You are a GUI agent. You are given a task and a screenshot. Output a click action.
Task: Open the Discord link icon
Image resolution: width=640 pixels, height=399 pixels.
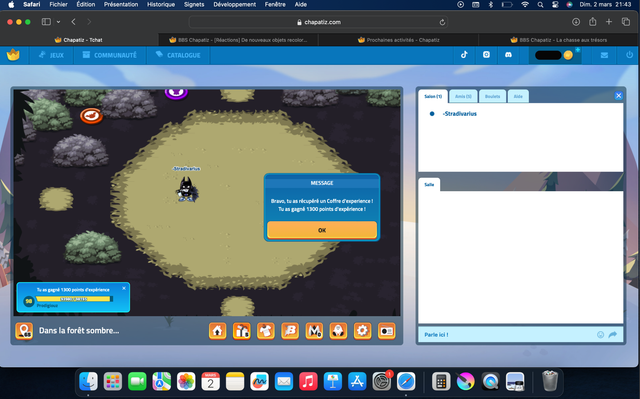508,55
